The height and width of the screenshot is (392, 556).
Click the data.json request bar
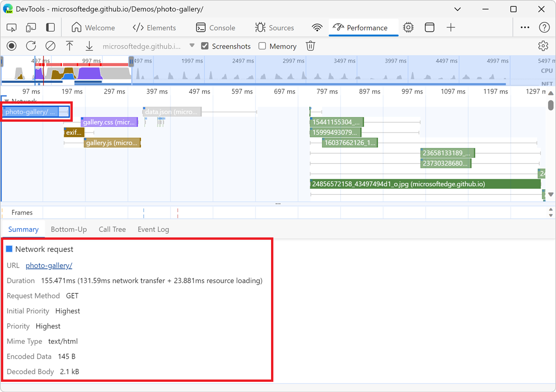[x=172, y=112]
